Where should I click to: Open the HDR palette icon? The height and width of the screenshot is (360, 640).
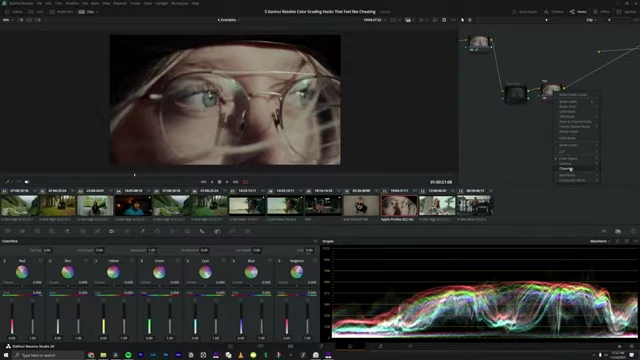[52, 231]
